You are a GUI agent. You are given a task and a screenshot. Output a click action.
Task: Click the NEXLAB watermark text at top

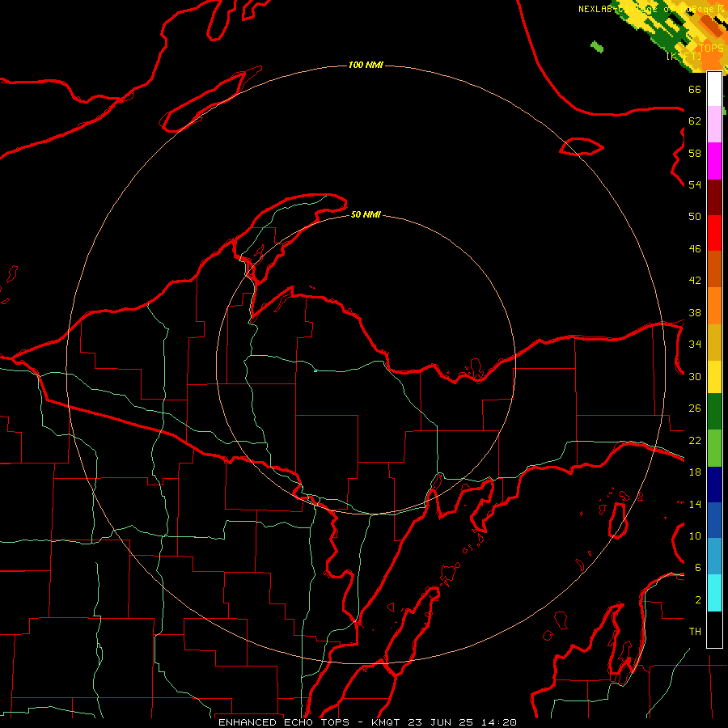(x=650, y=9)
